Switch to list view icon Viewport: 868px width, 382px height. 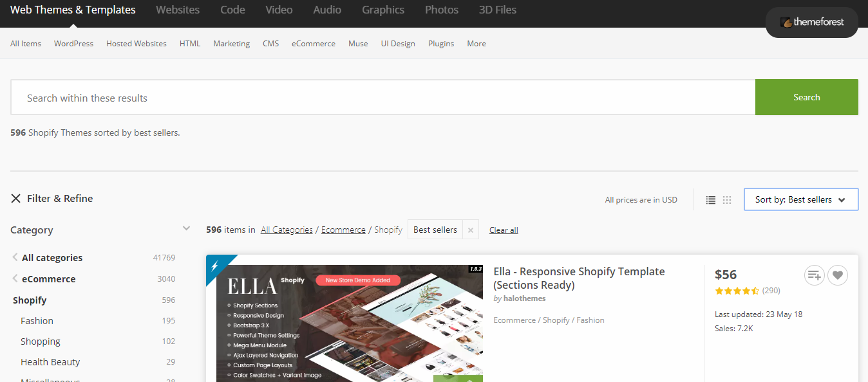pyautogui.click(x=711, y=200)
